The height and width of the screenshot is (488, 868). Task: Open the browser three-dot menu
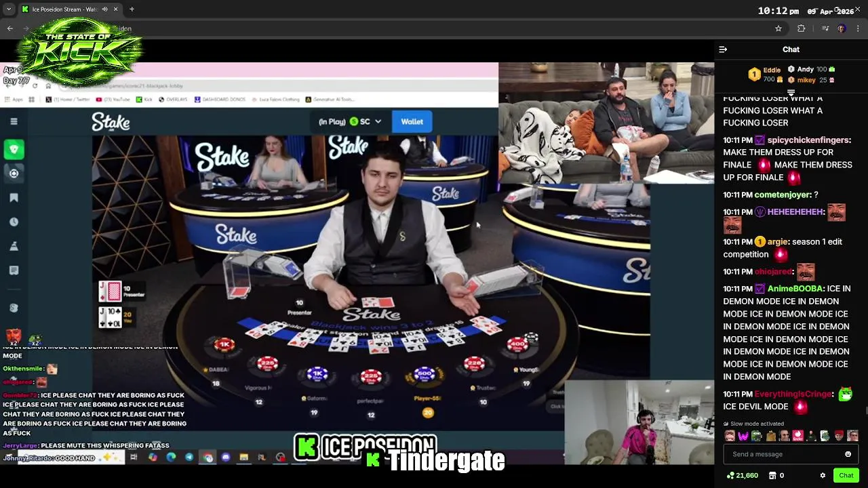click(x=858, y=28)
